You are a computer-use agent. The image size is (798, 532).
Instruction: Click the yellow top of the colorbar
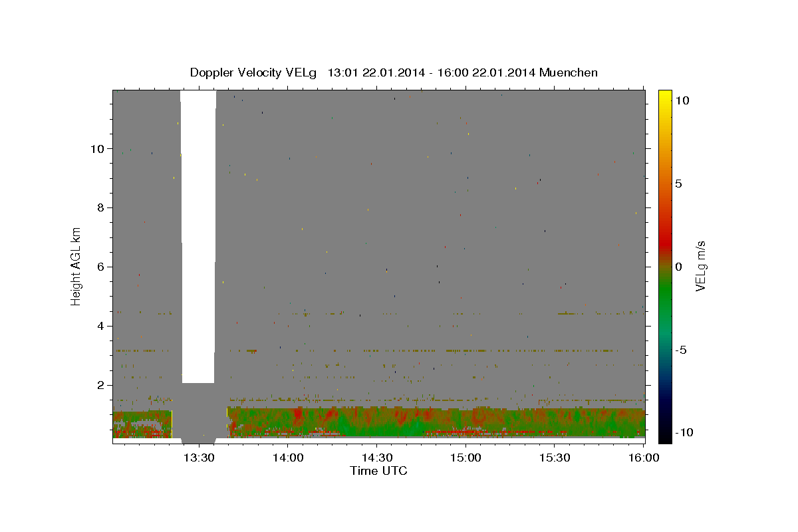click(x=664, y=96)
